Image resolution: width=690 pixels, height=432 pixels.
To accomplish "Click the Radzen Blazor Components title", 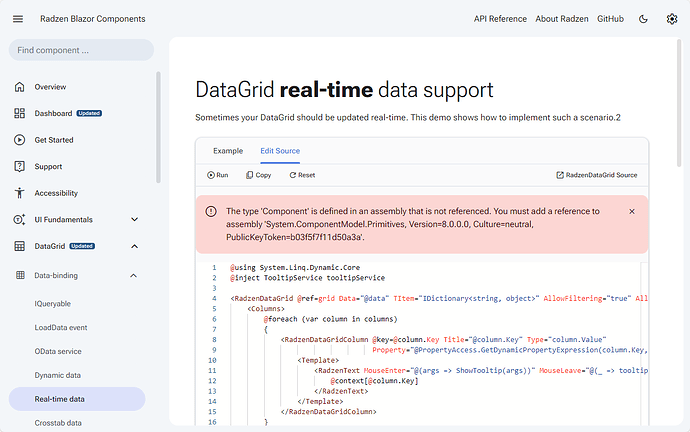I will click(x=92, y=19).
